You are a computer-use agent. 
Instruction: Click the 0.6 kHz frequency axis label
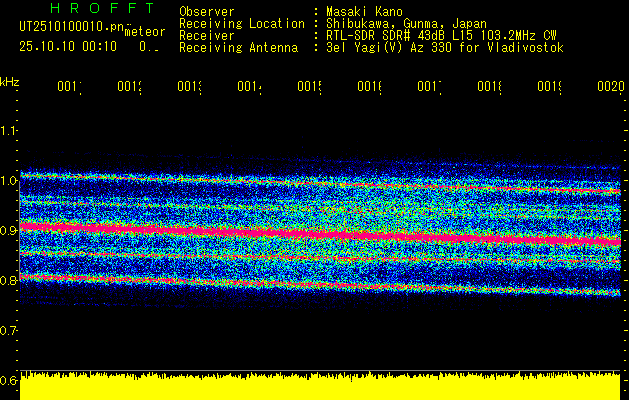tap(8, 380)
